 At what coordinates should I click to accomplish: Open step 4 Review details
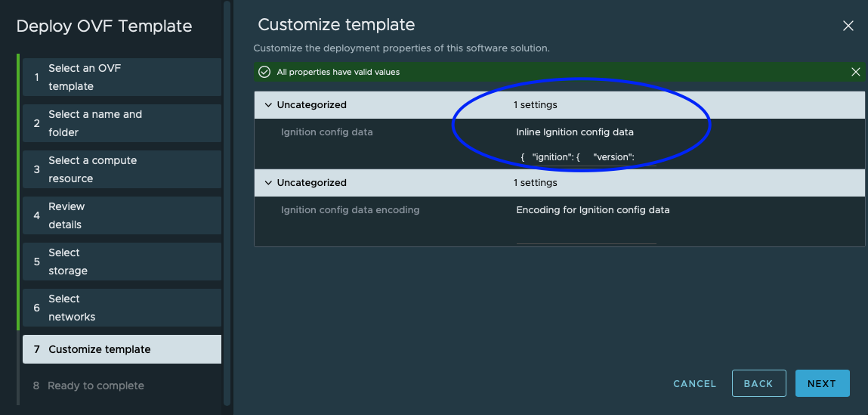[x=122, y=215]
